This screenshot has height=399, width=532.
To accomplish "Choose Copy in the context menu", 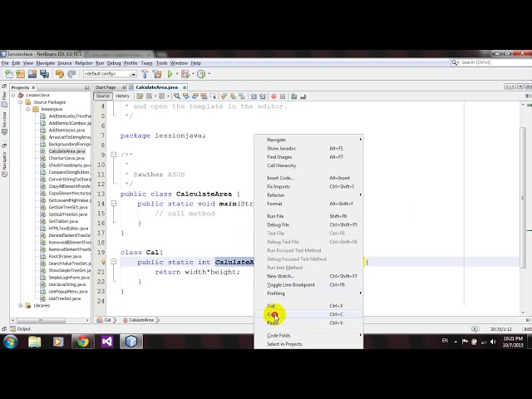I will point(308,314).
